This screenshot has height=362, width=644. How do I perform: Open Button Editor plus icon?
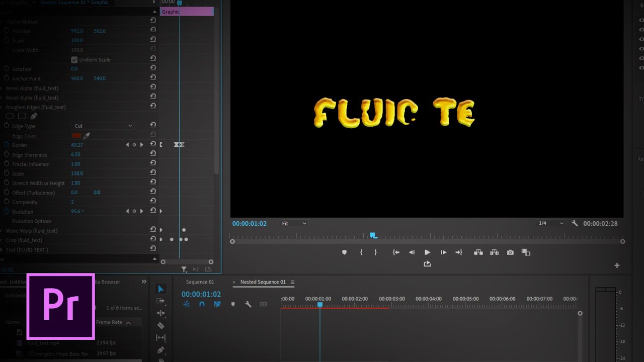point(617,265)
